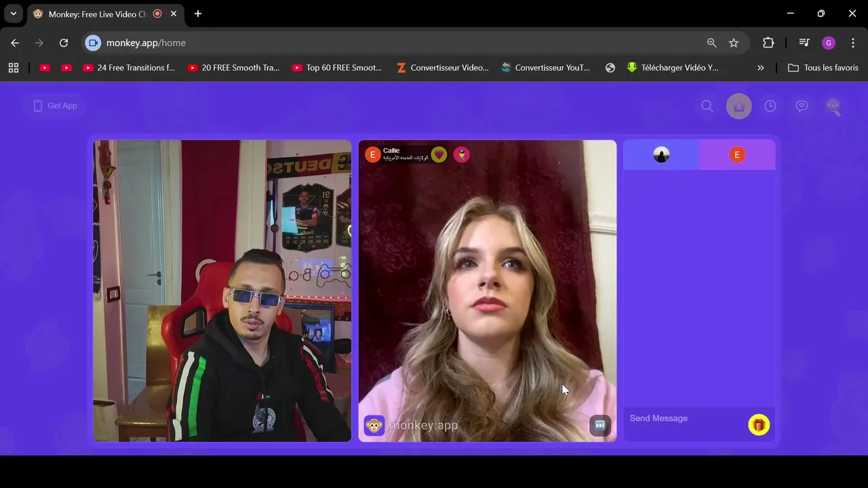Expand the hidden bookmarks chevron

[x=761, y=68]
